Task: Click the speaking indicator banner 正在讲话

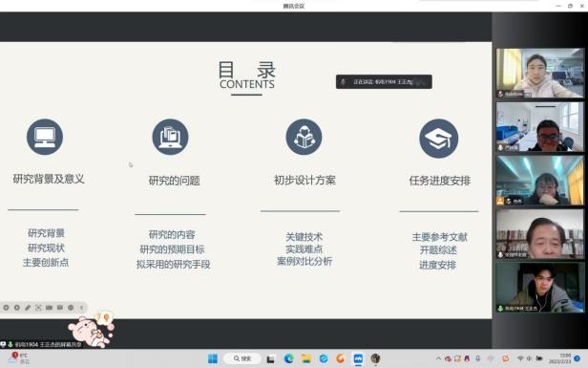Action: point(384,82)
